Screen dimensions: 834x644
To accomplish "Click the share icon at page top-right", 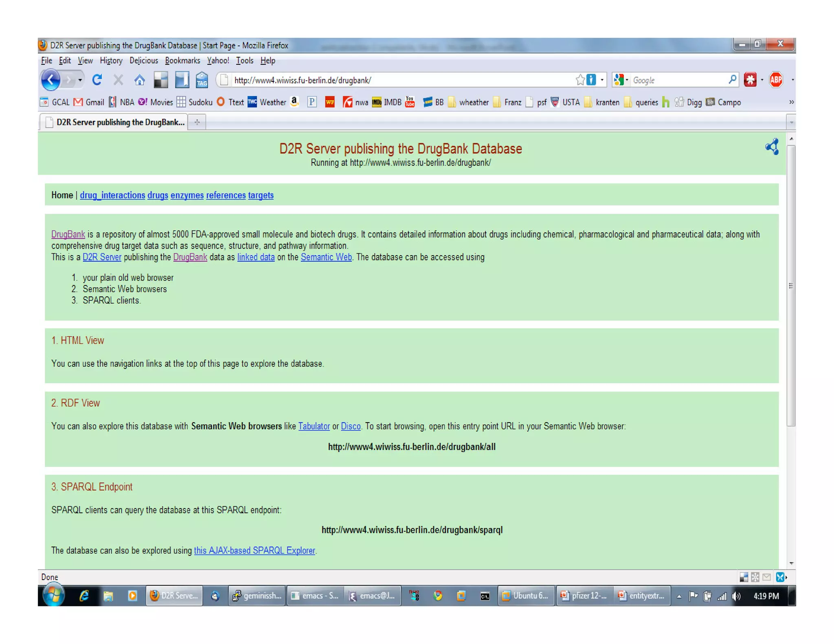I will pyautogui.click(x=772, y=147).
